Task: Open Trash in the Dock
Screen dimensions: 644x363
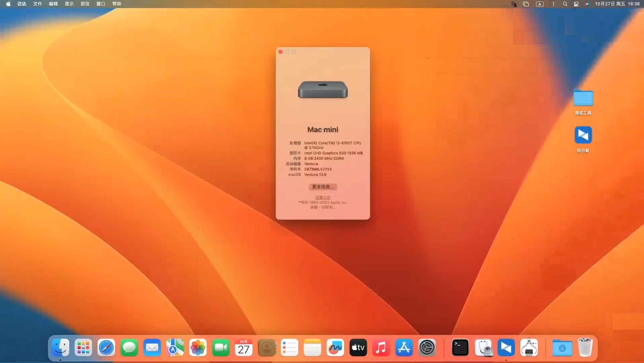Action: (585, 347)
